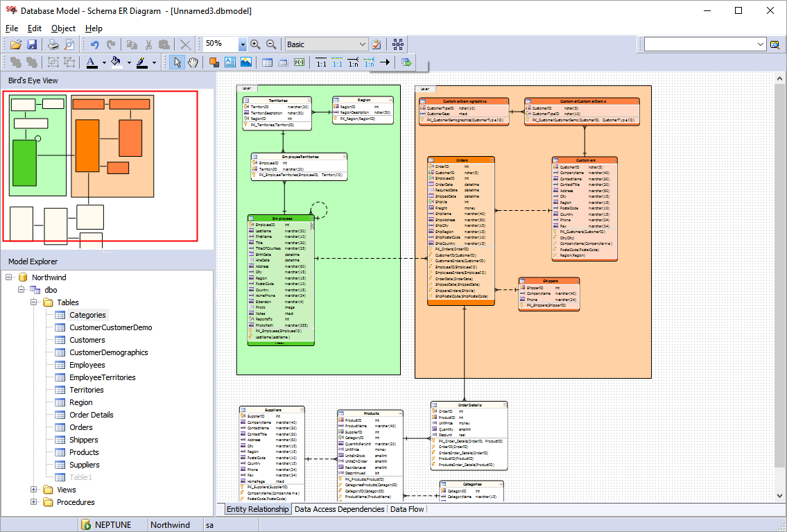
Task: Toggle the hand pan tool
Action: click(x=193, y=62)
